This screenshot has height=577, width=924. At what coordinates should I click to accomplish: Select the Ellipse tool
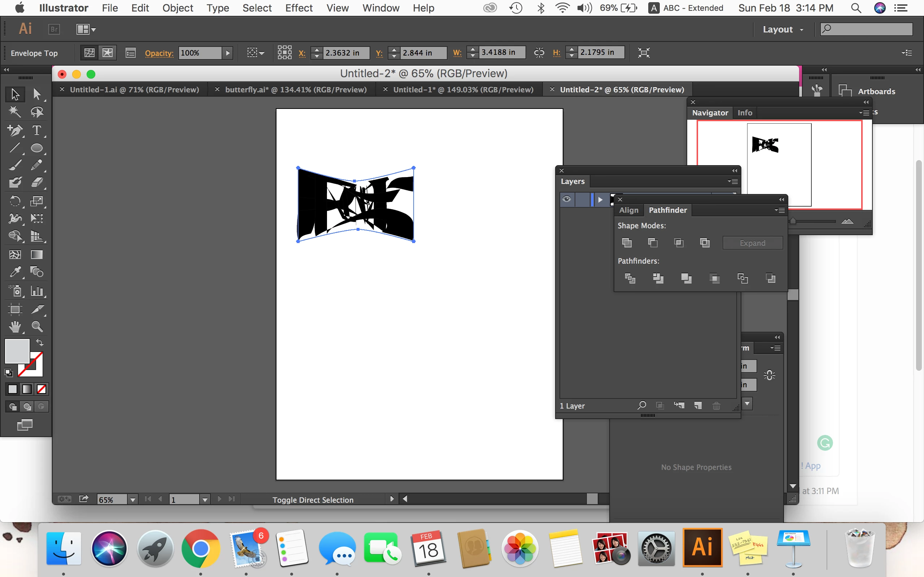(x=37, y=148)
